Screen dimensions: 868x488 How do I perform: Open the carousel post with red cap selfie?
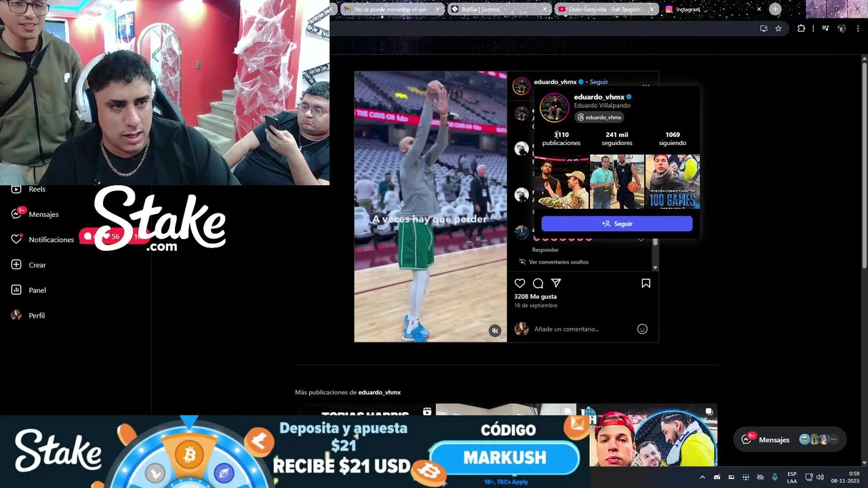[647, 435]
